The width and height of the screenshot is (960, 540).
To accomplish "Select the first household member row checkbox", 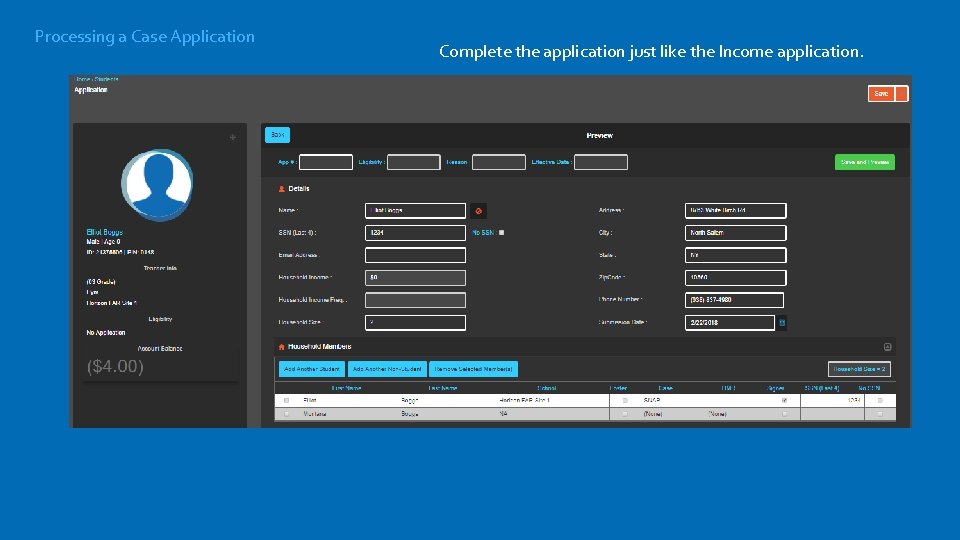I will [x=286, y=400].
